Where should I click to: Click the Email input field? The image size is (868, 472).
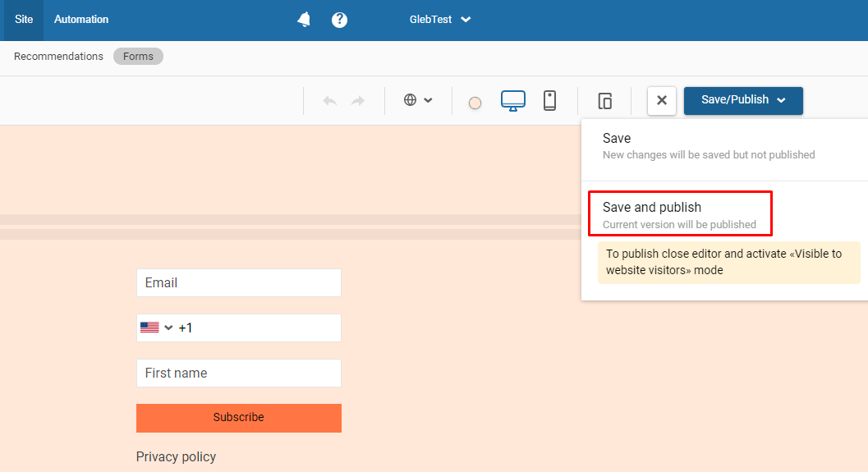click(x=238, y=282)
